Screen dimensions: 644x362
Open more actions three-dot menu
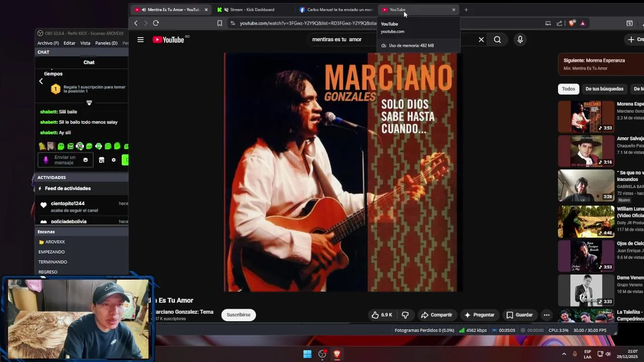point(546,315)
